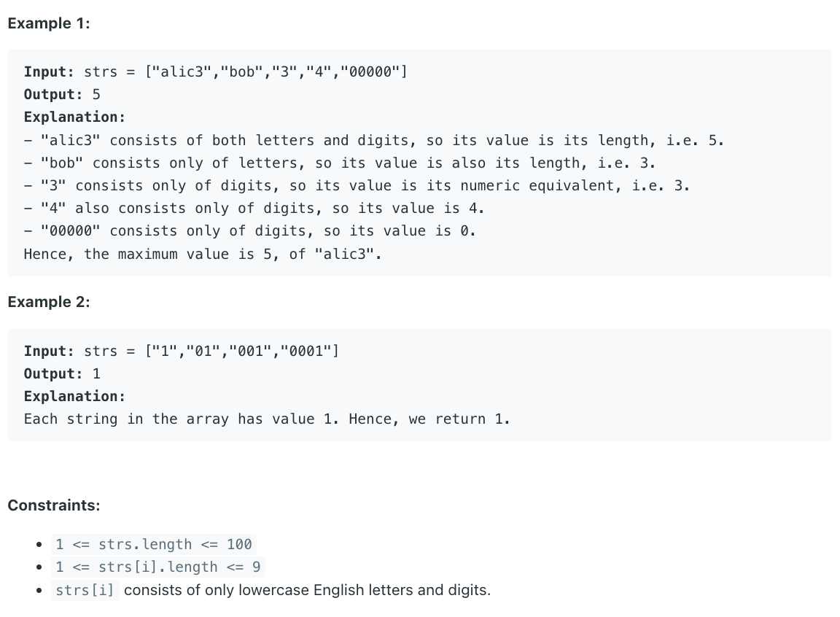
Task: Click the "Example 1:" heading
Action: tap(49, 23)
